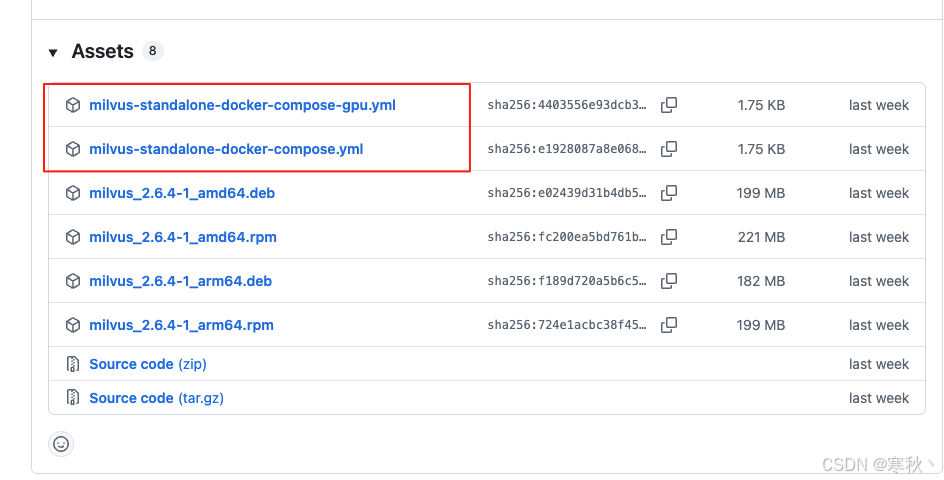Viewport: 944px width, 480px height.
Task: Download milvus-standalone-docker-compose.yml file
Action: 226,149
